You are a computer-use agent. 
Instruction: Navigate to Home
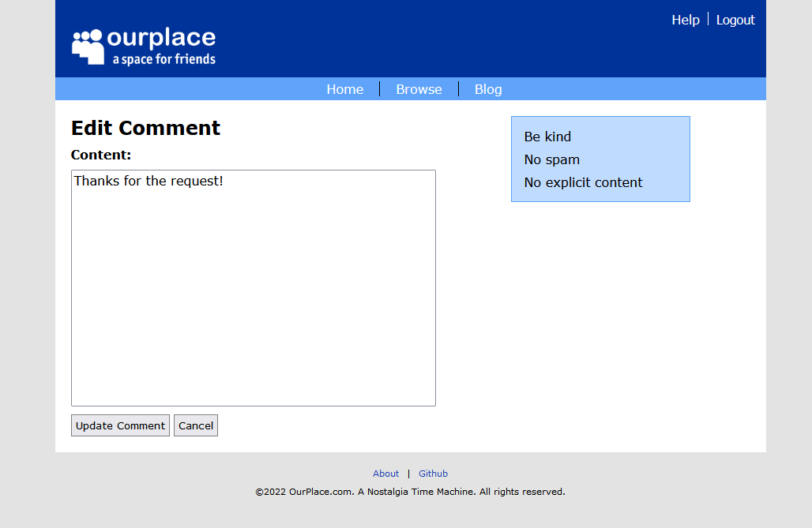pyautogui.click(x=344, y=89)
